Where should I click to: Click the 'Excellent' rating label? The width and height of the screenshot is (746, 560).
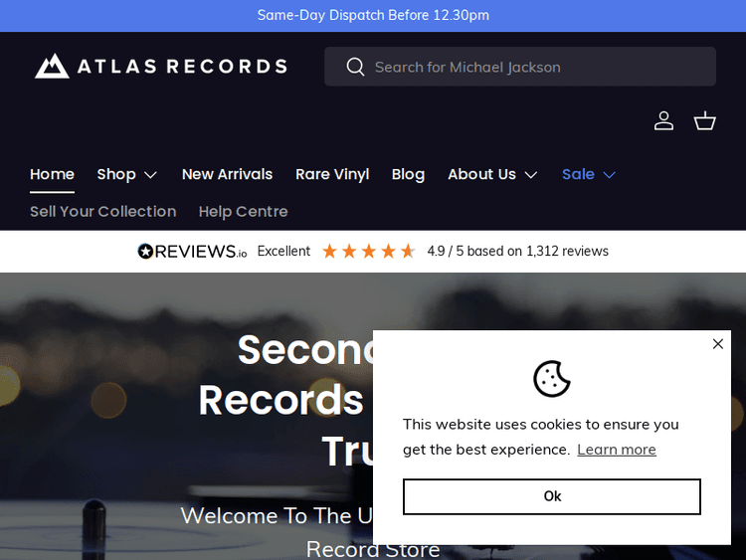point(283,251)
